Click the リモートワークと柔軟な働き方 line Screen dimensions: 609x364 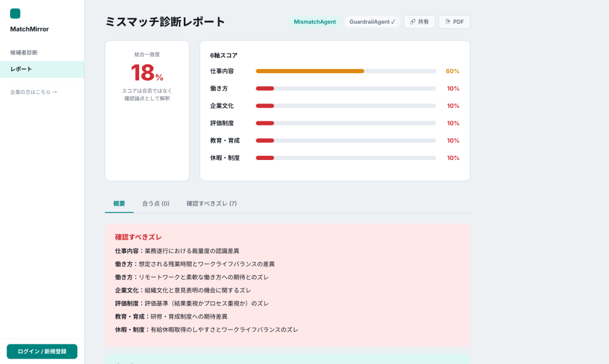coord(192,277)
